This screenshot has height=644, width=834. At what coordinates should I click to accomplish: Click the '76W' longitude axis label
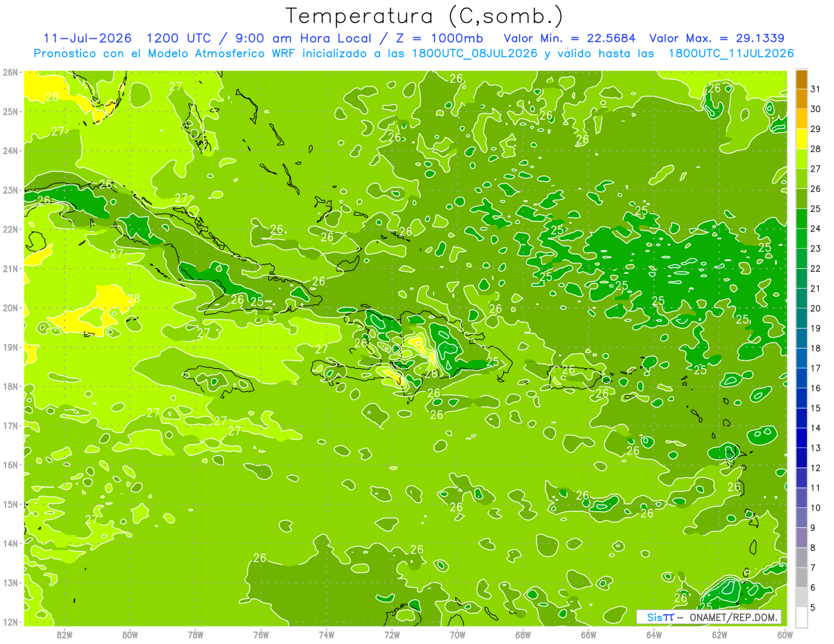point(261,634)
